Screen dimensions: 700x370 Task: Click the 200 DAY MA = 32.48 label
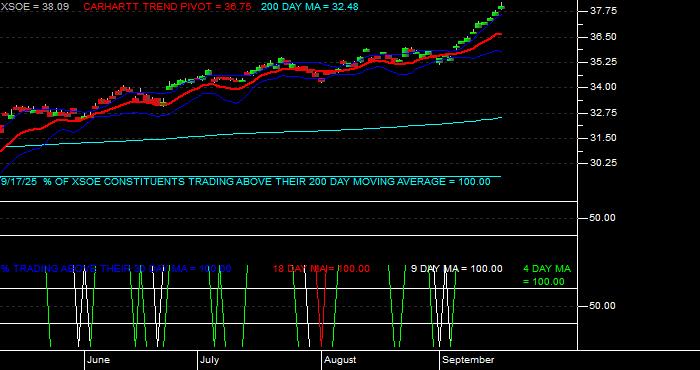coord(309,7)
